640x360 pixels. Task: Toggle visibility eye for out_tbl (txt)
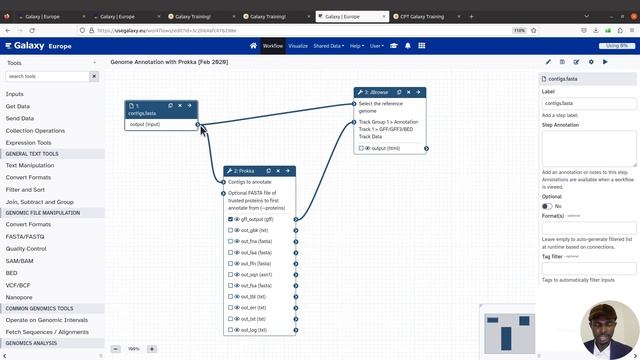pos(237,297)
